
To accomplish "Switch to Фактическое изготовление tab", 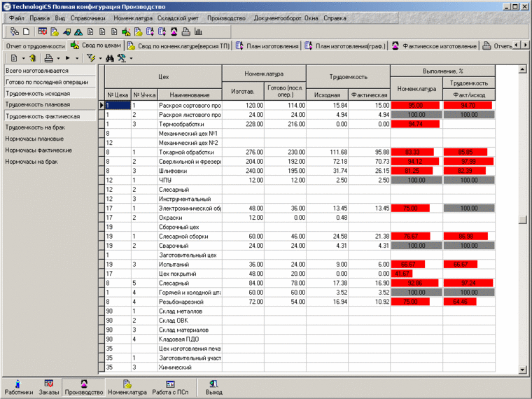I will tap(435, 45).
